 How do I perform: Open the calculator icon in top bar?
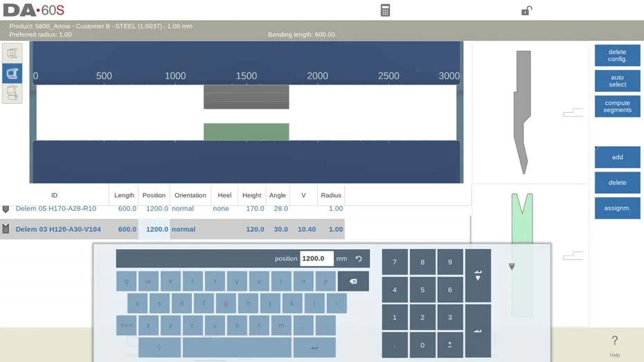pyautogui.click(x=385, y=10)
